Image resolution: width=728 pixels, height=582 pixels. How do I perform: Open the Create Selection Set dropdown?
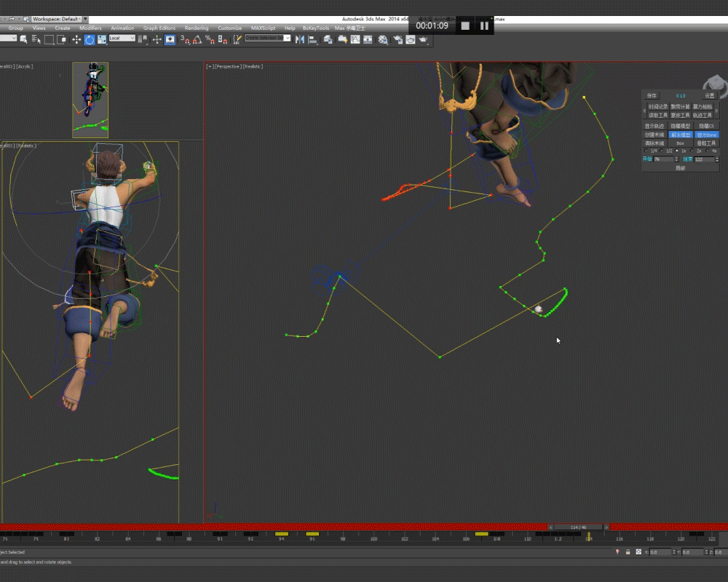click(x=267, y=38)
